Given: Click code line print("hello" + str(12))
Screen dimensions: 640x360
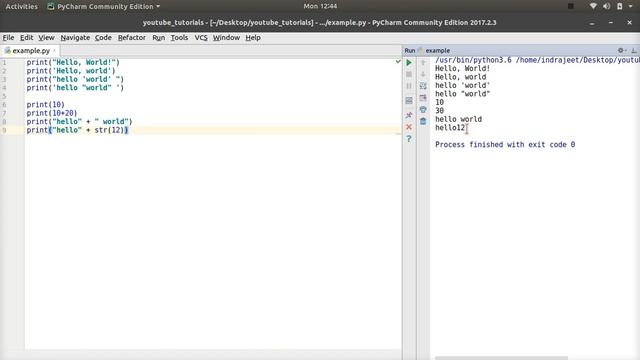Looking at the screenshot, I should [78, 130].
